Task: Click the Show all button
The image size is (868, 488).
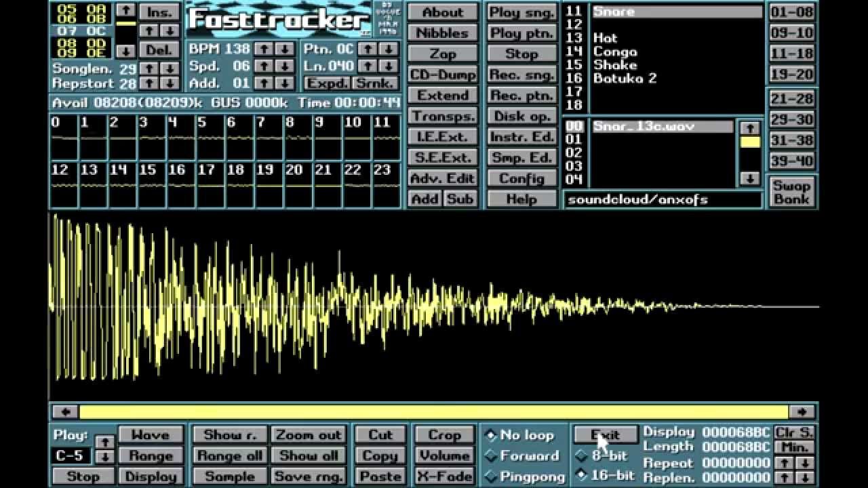Action: 309,455
